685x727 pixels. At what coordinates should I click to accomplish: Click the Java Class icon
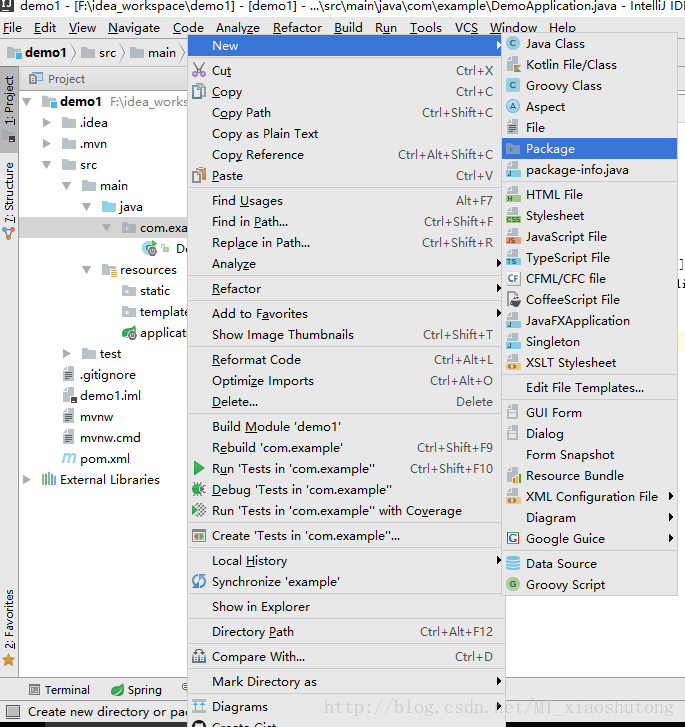point(512,44)
